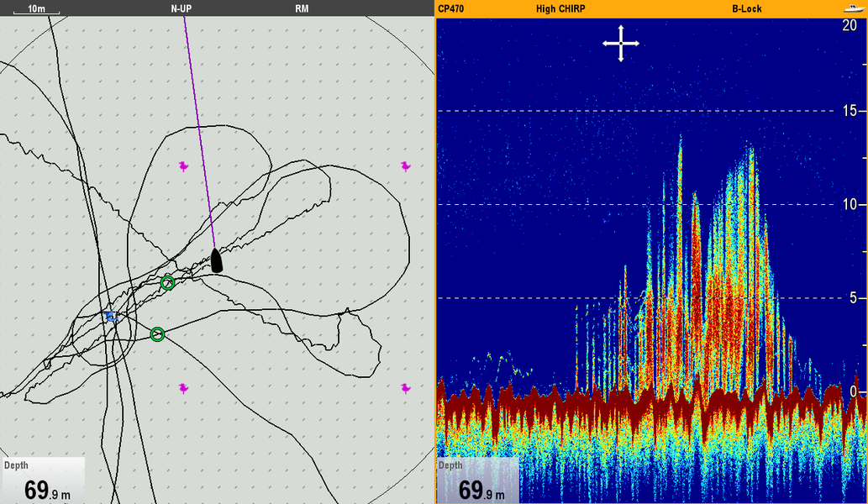Click the blue fish waypoint marker
The height and width of the screenshot is (504, 868).
click(110, 317)
